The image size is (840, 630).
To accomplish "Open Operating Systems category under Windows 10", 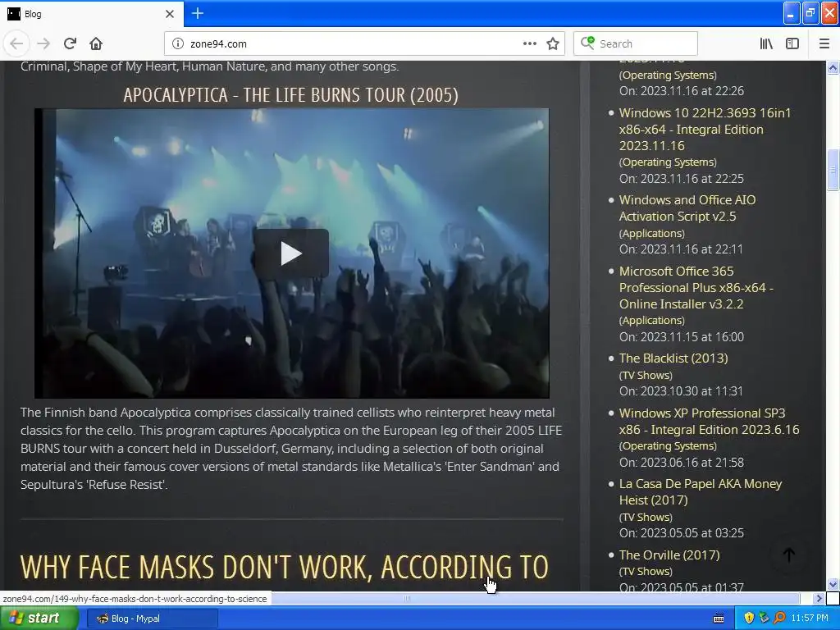I will [668, 162].
